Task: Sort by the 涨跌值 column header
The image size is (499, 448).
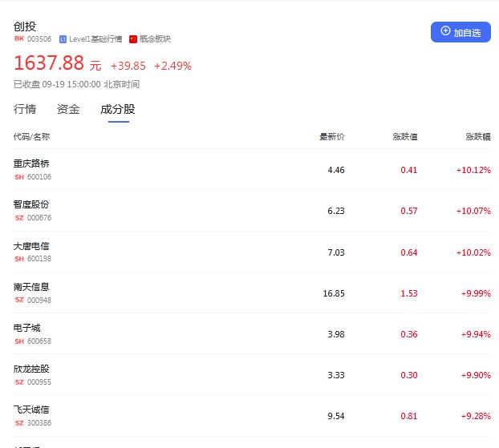Action: (x=404, y=137)
